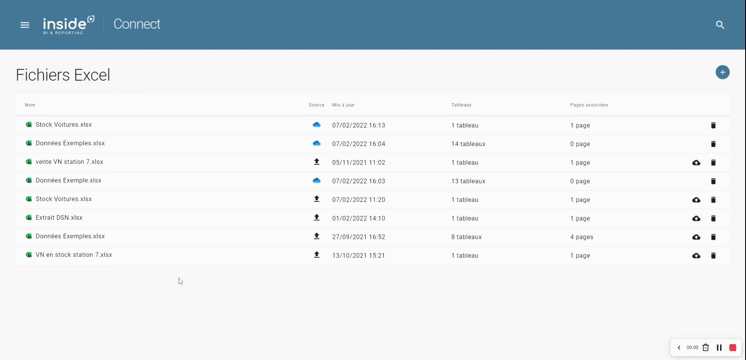This screenshot has height=360, width=746.
Task: Click the 13 tableaux cell
Action: (468, 181)
